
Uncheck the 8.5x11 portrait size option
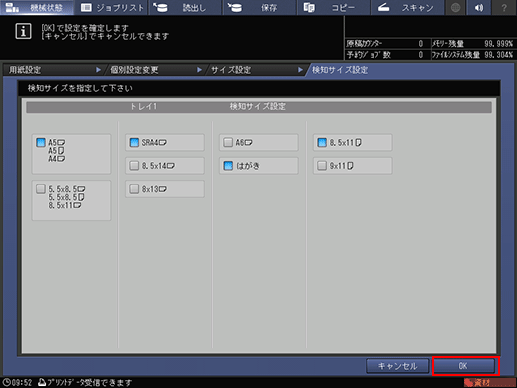322,143
